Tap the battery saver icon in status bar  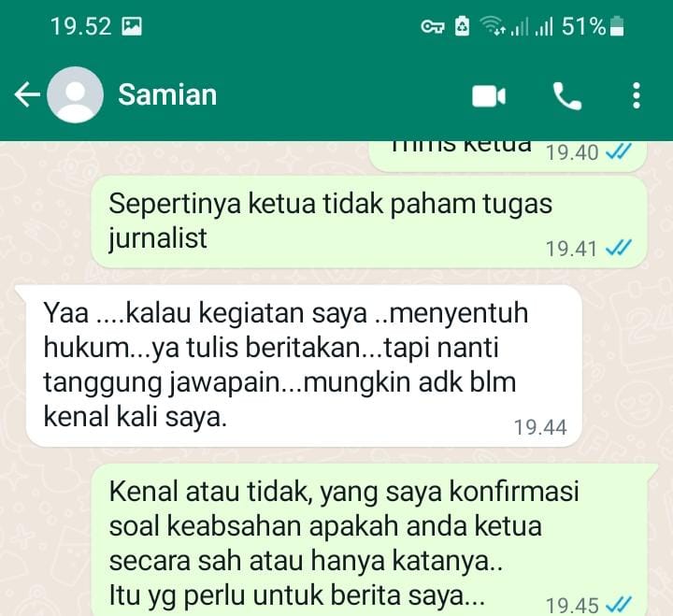pos(462,26)
